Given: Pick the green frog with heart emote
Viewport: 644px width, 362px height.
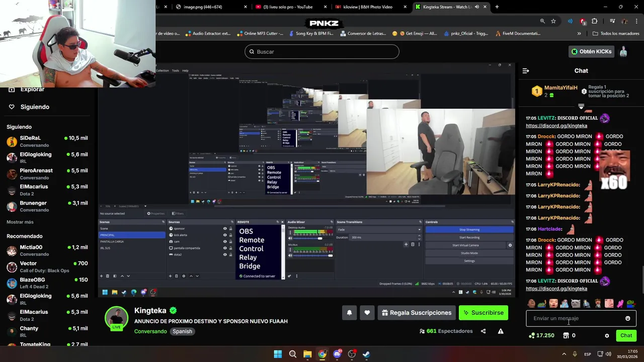Looking at the screenshot, I should click(x=631, y=304).
